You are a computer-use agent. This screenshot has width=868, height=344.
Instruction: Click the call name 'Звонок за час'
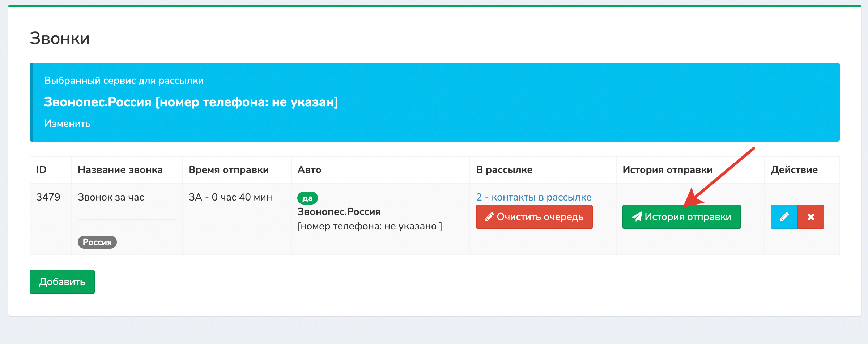point(111,197)
